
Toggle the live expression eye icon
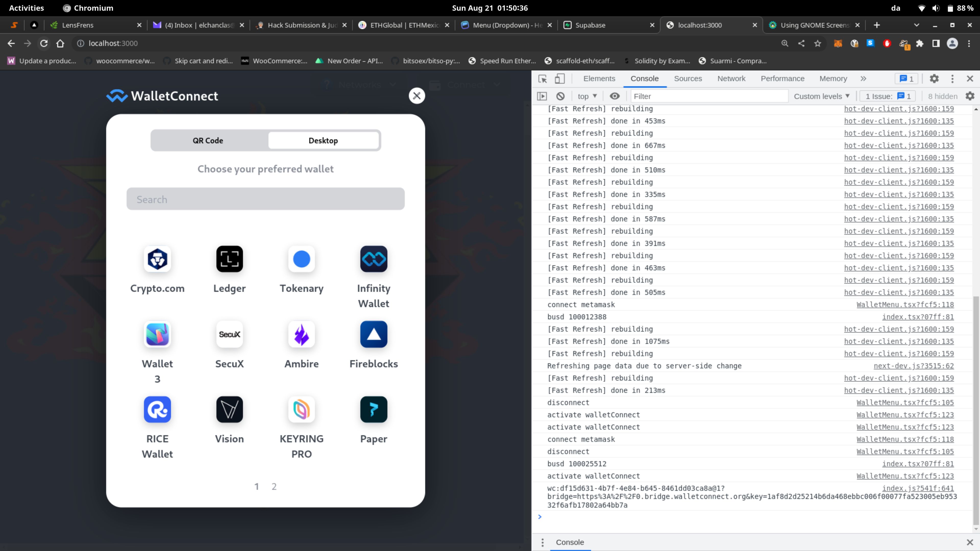[614, 96]
